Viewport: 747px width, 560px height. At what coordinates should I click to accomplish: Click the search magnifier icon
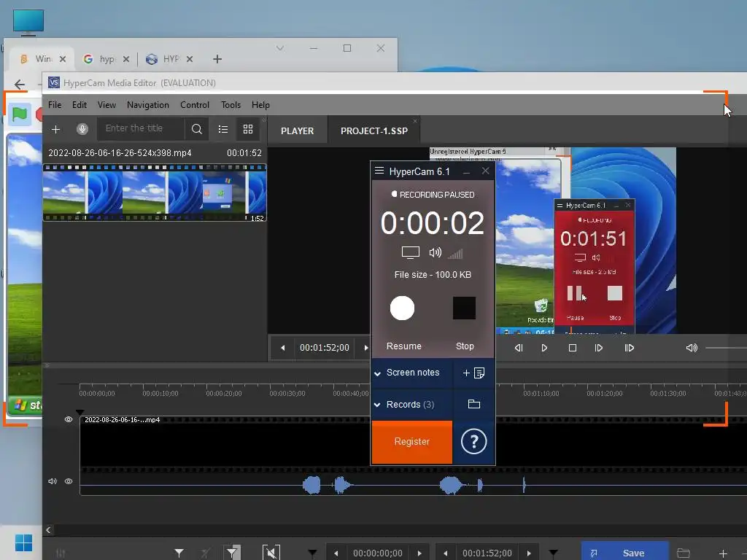click(197, 129)
